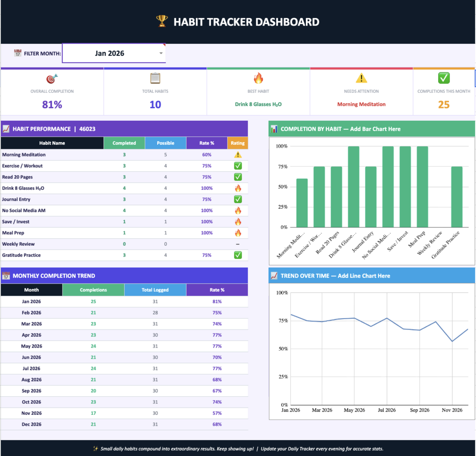Click the bar chart icon in Completion by Habit header
The width and height of the screenshot is (476, 456).
point(274,129)
